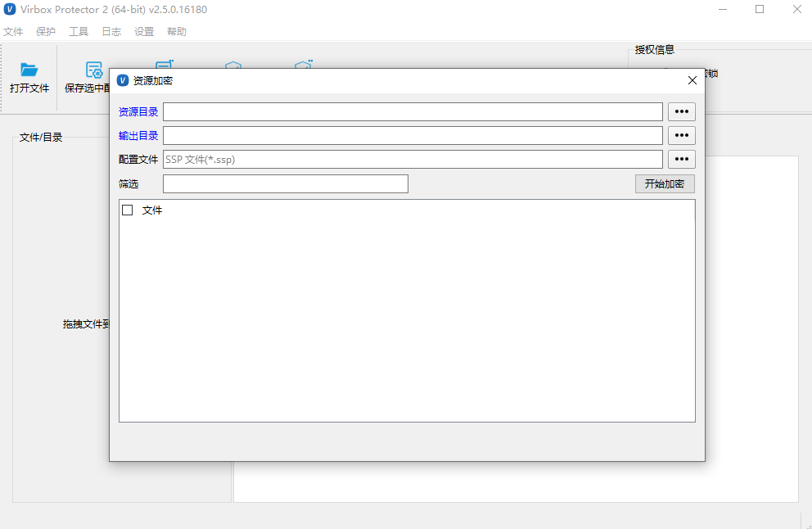Open the 帮助 menu

(x=177, y=32)
